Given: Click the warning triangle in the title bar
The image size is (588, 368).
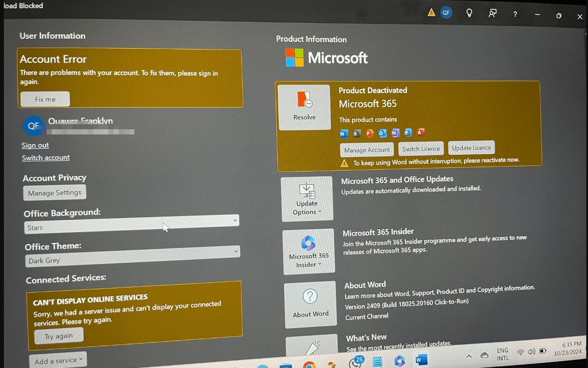Looking at the screenshot, I should click(431, 12).
